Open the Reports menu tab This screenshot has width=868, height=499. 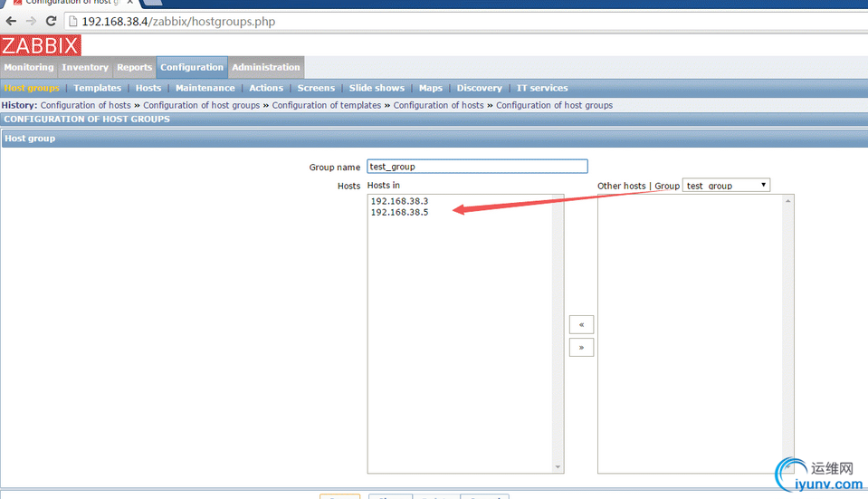(135, 67)
